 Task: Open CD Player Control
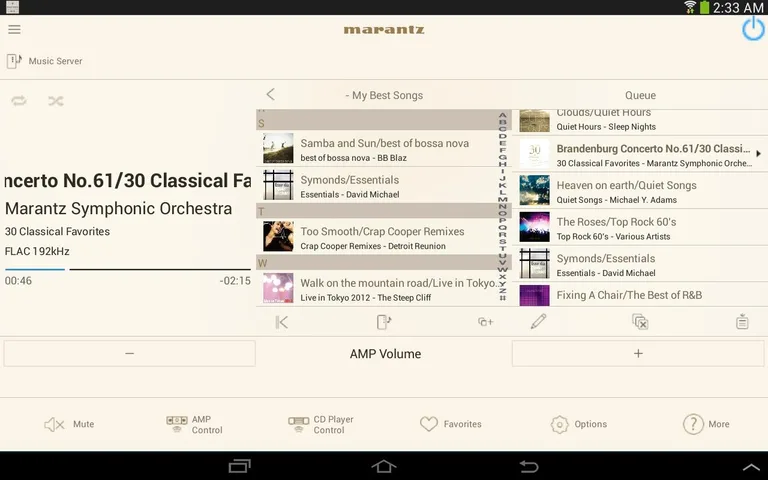pyautogui.click(x=321, y=424)
